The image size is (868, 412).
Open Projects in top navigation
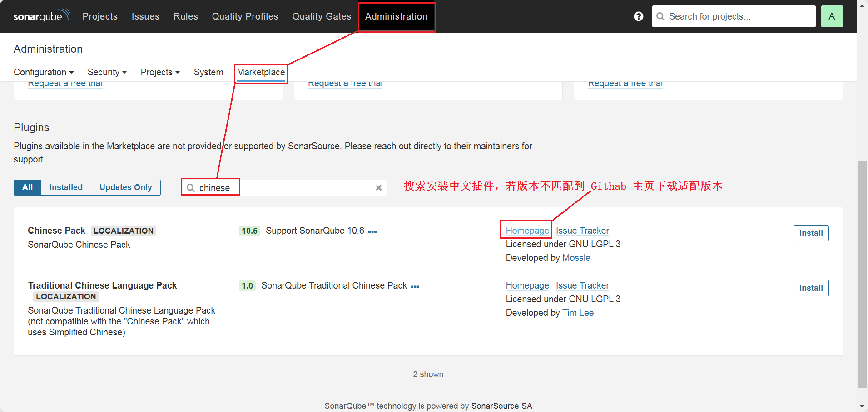click(x=100, y=16)
